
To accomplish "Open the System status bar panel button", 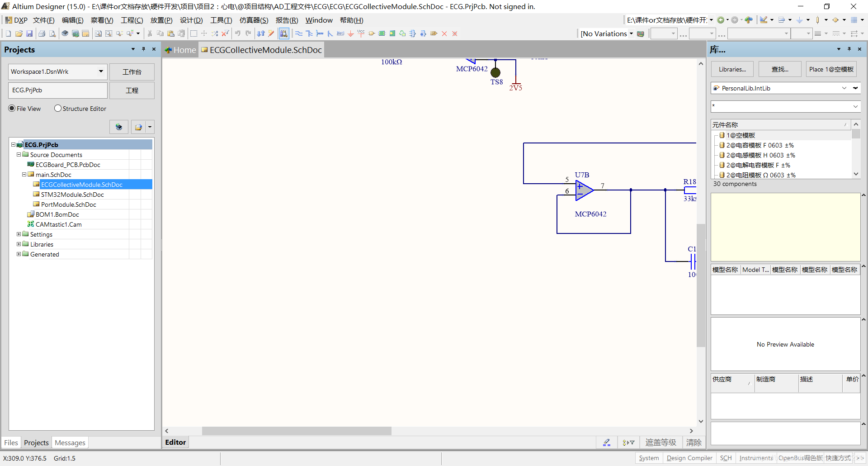I will pos(649,458).
